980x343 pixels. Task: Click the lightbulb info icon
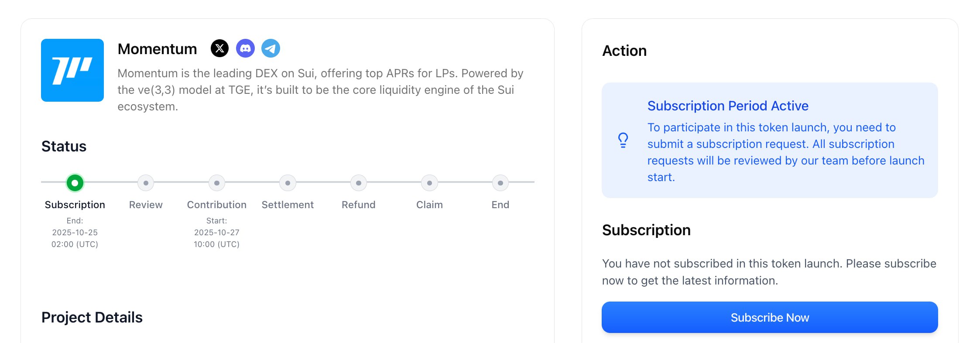623,140
